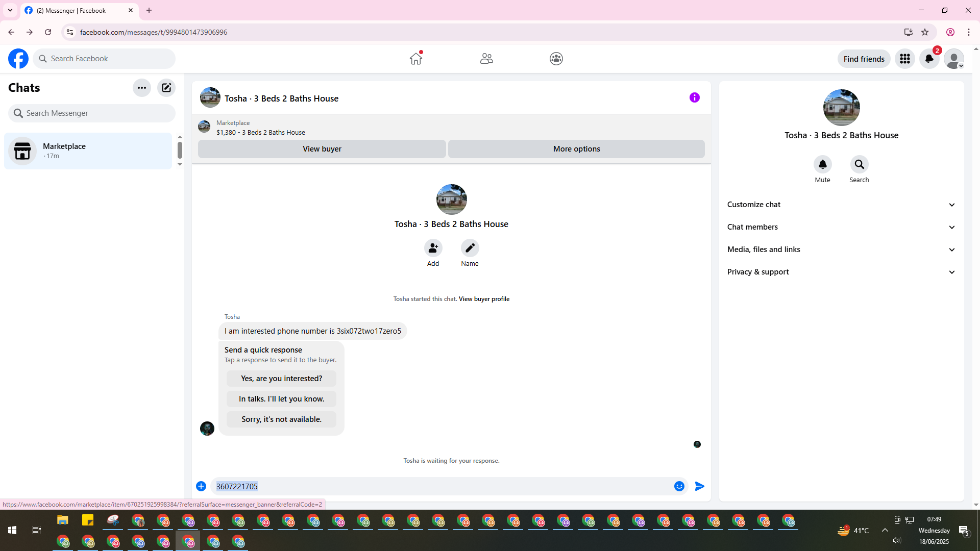Start a new message with compose icon
This screenshot has height=551, width=980.
[x=166, y=88]
